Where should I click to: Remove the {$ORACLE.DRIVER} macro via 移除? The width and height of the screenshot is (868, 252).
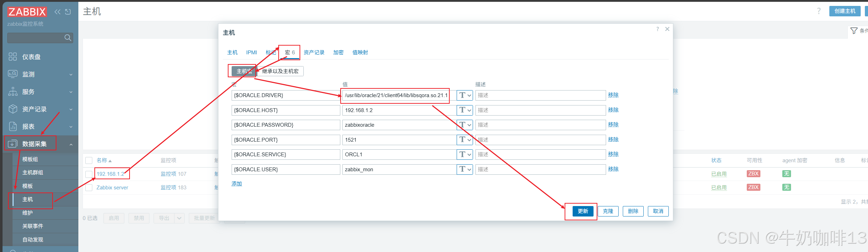pyautogui.click(x=613, y=95)
